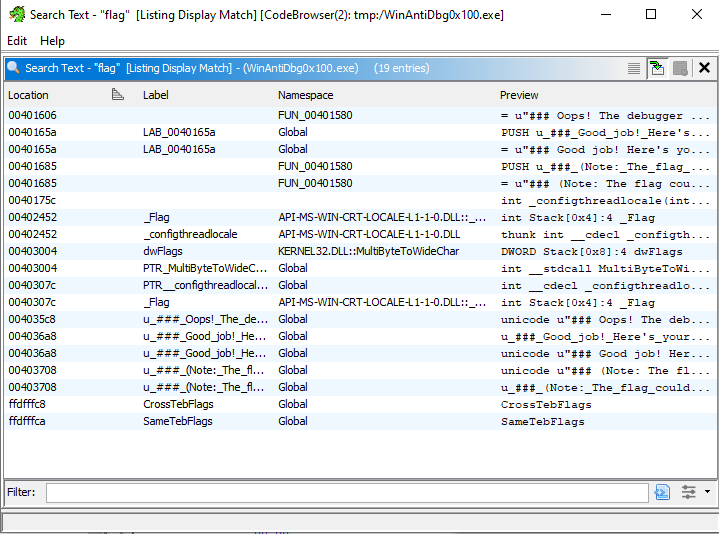Expand the filter options dropdown arrow

708,492
